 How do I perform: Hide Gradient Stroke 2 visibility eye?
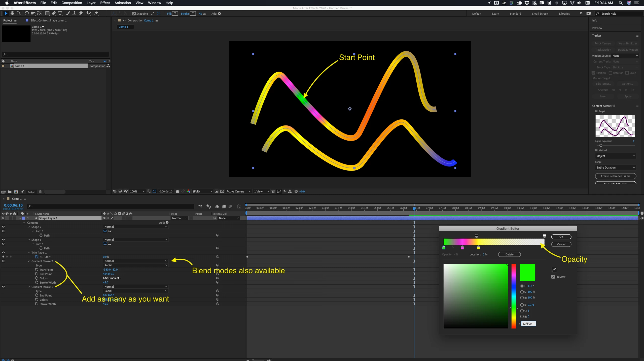(3, 261)
